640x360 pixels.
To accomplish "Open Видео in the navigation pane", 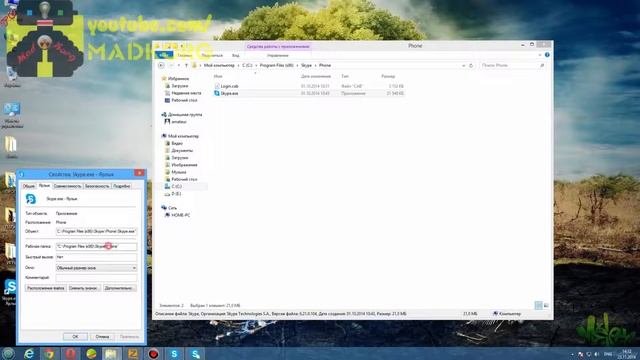I will pos(177,143).
